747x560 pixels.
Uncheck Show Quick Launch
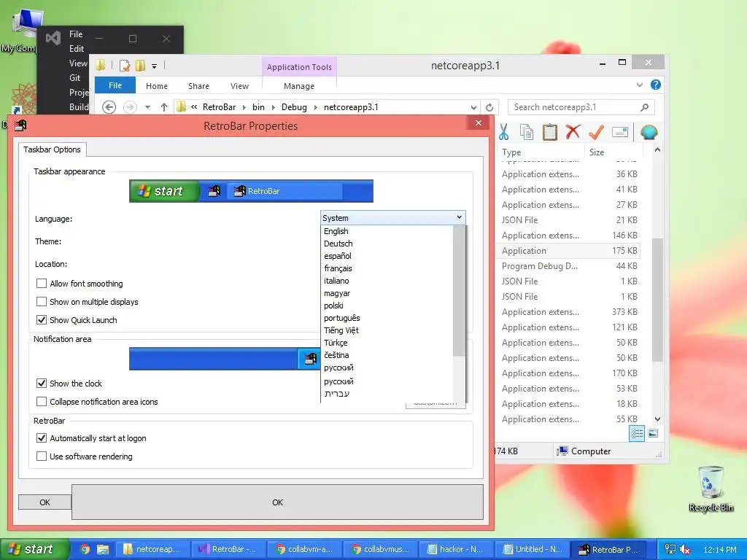42,320
